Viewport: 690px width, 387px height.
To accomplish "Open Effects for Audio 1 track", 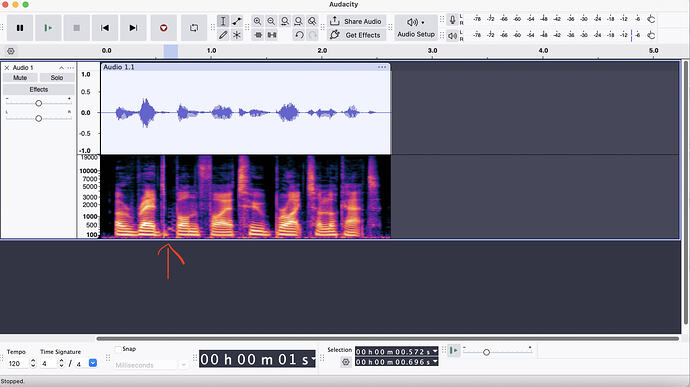I will (39, 89).
